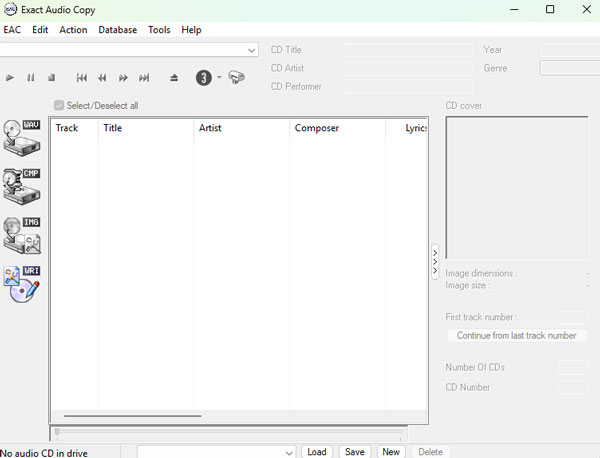Open the drive selection dropdown
The image size is (600, 458).
129,50
